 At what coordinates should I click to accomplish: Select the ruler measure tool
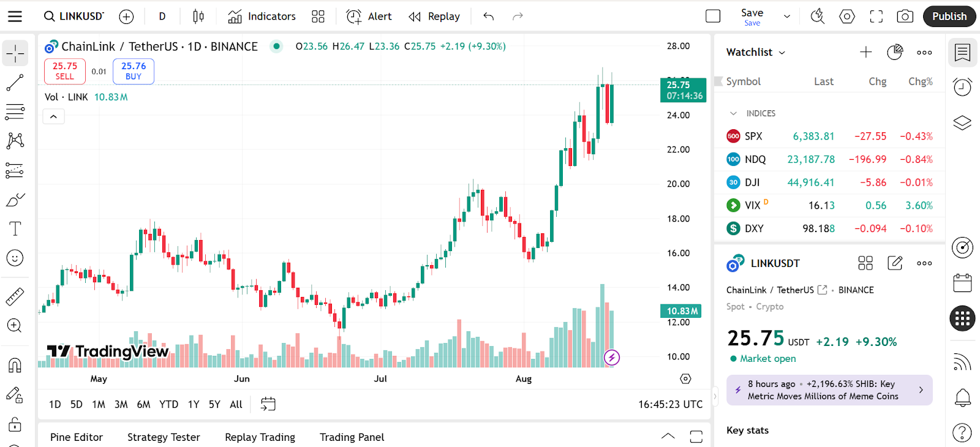click(x=15, y=297)
